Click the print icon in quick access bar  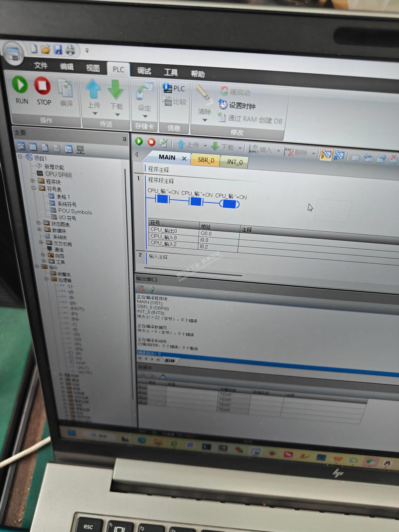point(71,50)
